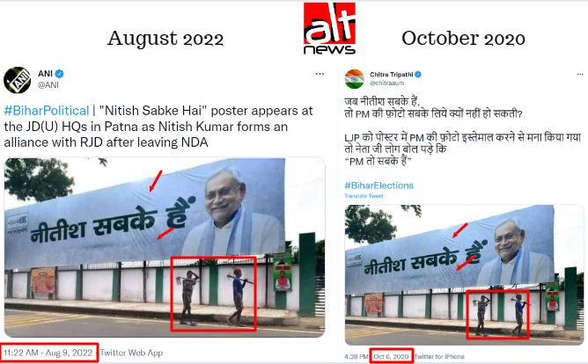This screenshot has height=364, width=588.
Task: Open the Oct 6, 2020 date link
Action: point(391,356)
